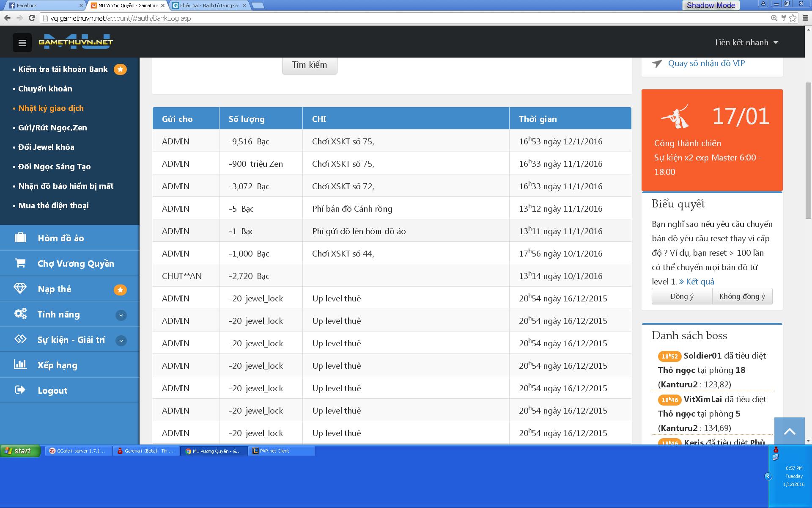
Task: Click the Logout arrow icon
Action: [20, 390]
